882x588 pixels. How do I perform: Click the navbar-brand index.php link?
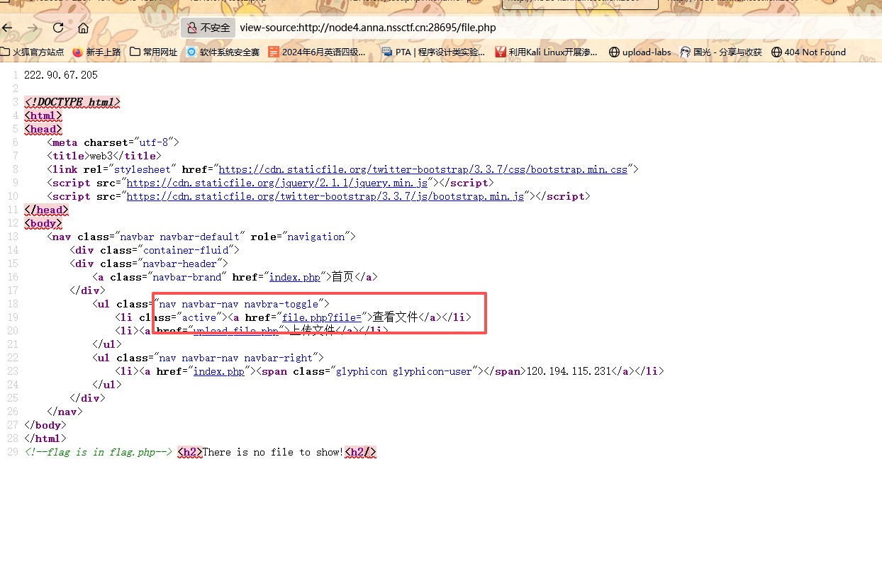(294, 277)
